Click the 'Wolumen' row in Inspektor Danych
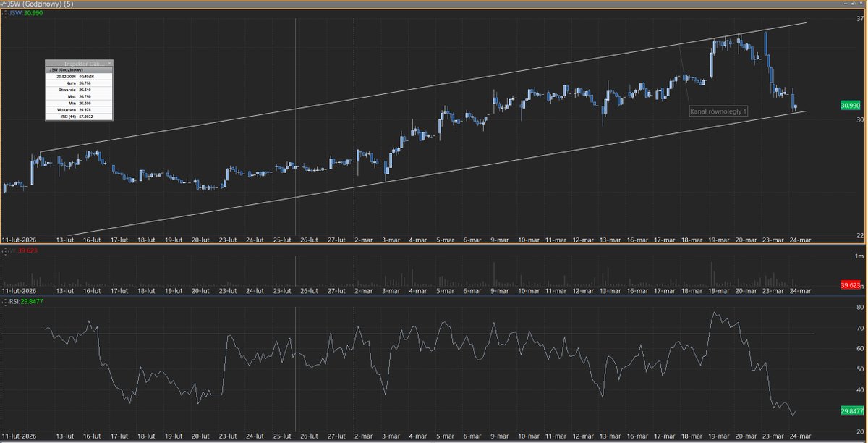868x443 pixels. click(79, 109)
